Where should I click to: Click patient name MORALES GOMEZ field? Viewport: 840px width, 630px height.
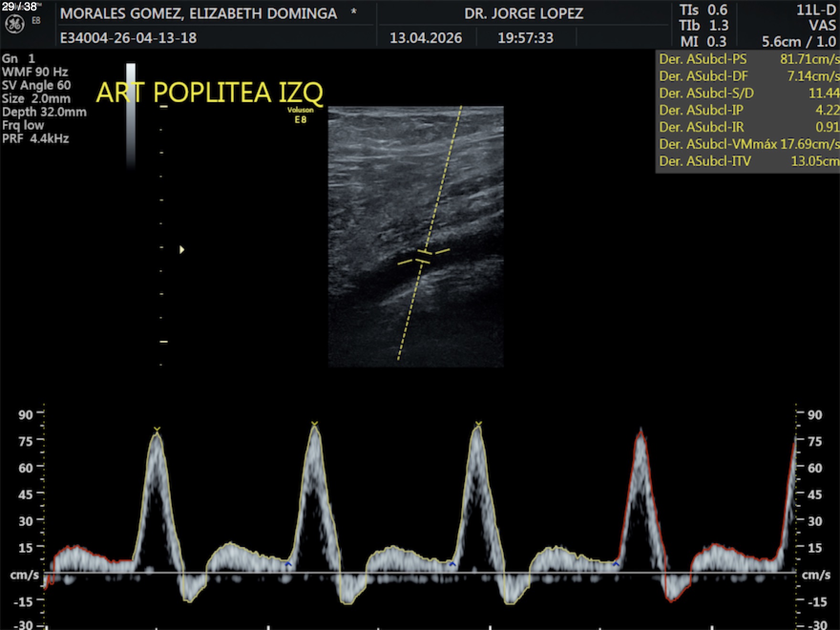pos(199,13)
